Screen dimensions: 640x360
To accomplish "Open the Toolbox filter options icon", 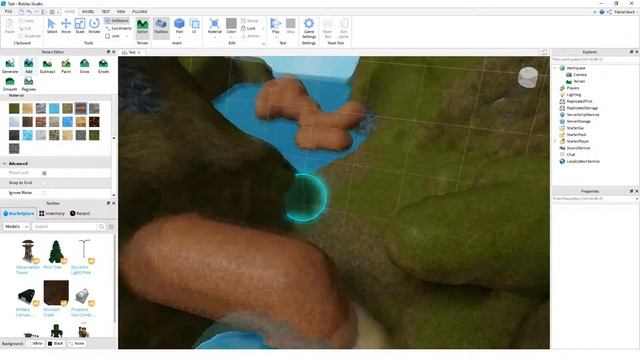I will tap(111, 226).
